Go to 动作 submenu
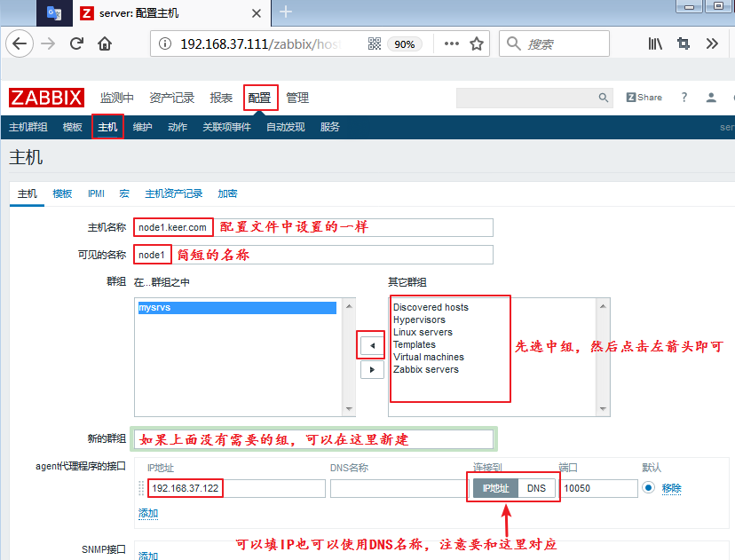 [x=178, y=127]
